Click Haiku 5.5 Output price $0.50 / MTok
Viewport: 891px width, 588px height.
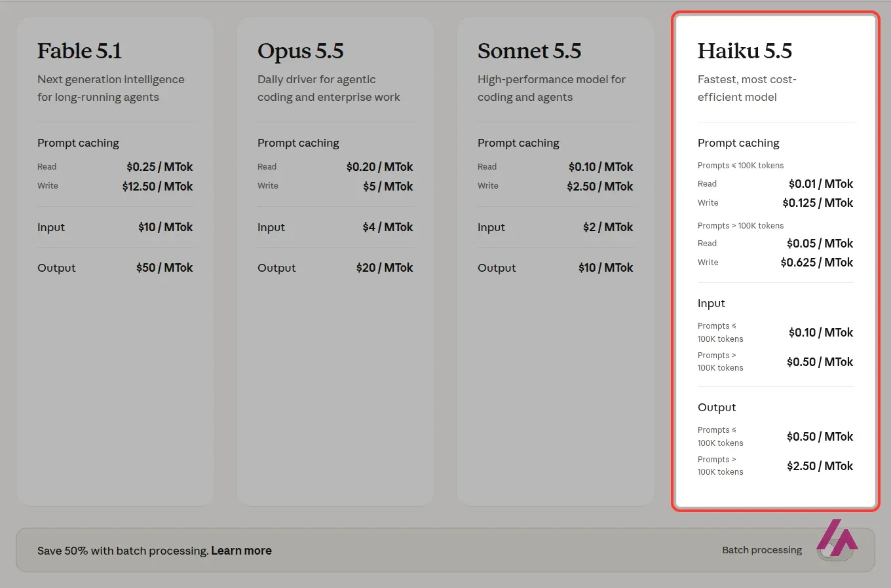[x=820, y=437]
